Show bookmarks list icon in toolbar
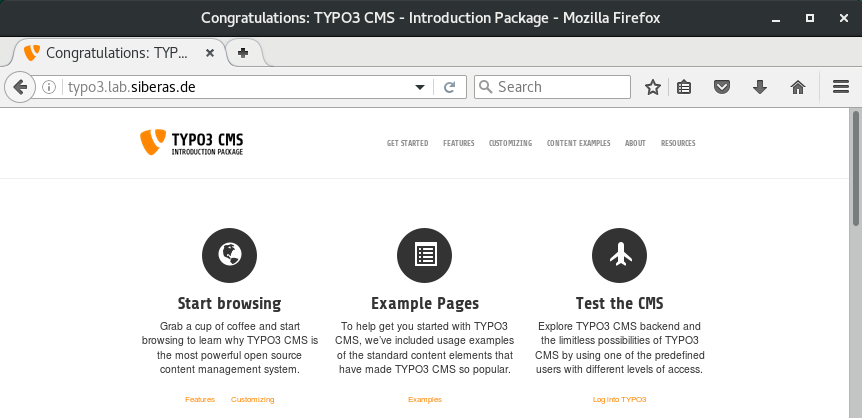 684,87
